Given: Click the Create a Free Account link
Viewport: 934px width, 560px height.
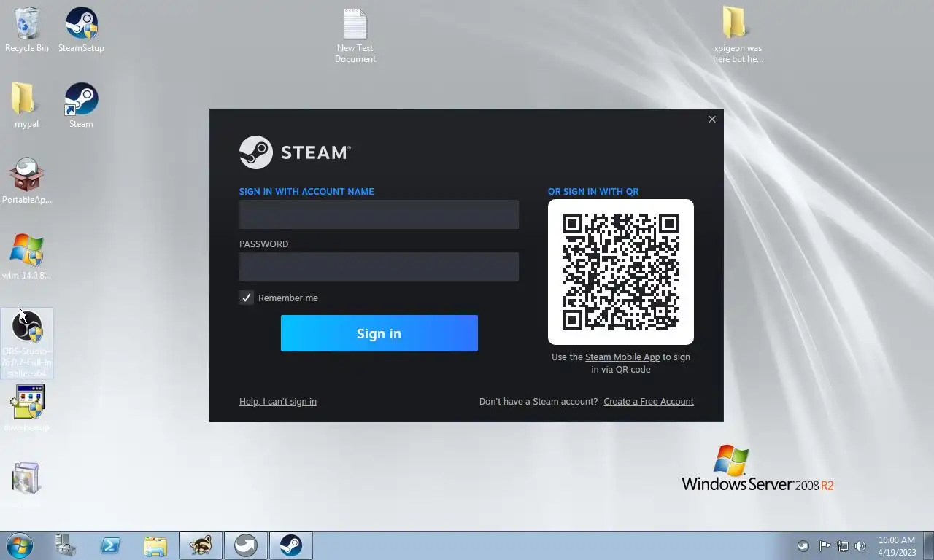Looking at the screenshot, I should [649, 402].
